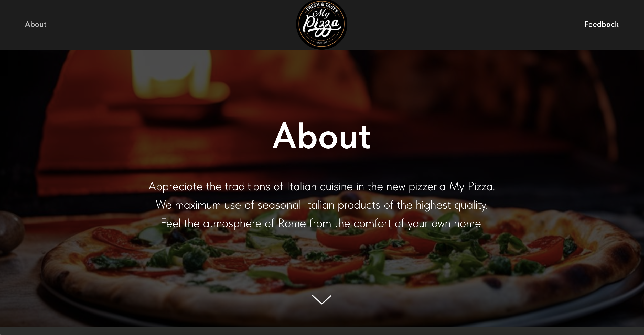
Task: Open the About link in the header
Action: click(36, 24)
